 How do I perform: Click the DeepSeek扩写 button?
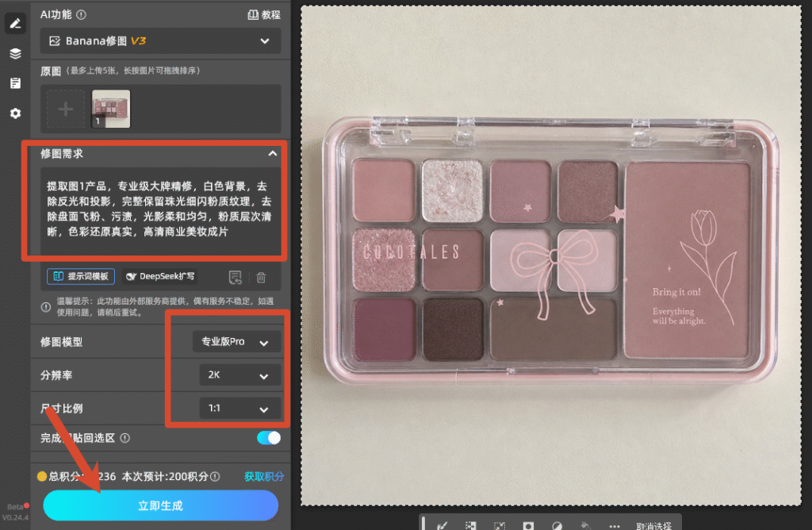tap(160, 276)
